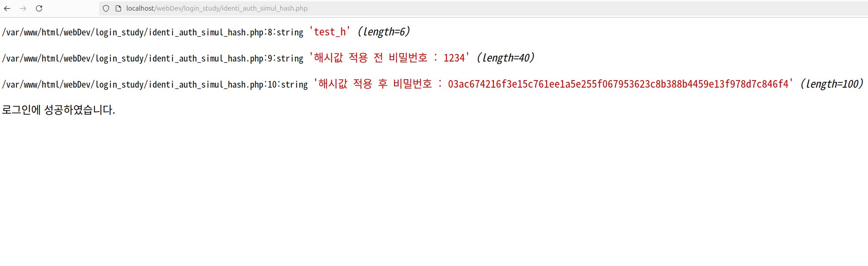
Task: Click the file path ending in php:9:string
Action: point(153,58)
